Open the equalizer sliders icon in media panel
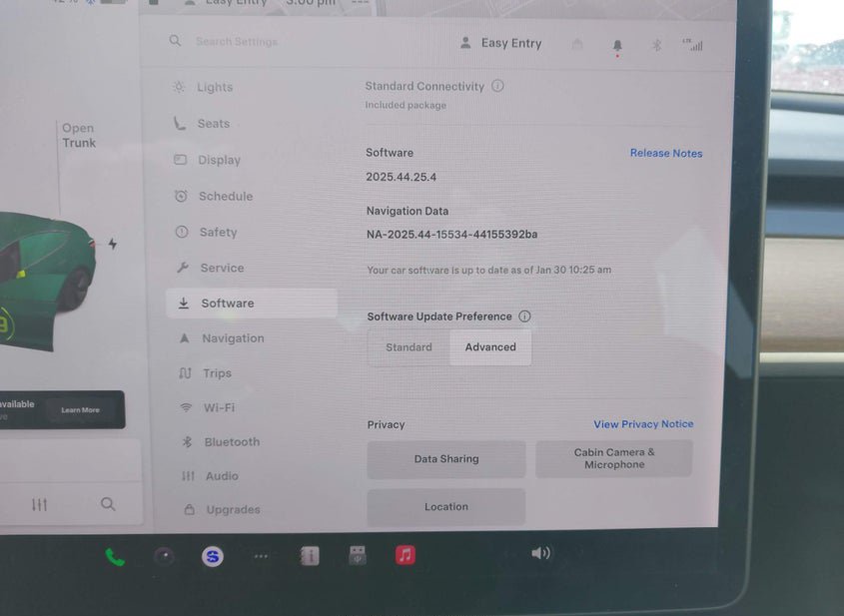Image resolution: width=844 pixels, height=616 pixels. pyautogui.click(x=39, y=504)
